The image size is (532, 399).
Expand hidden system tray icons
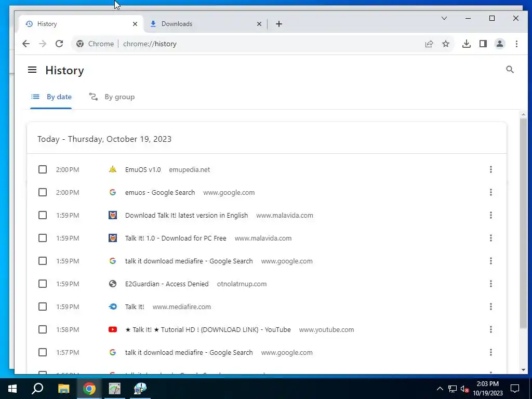pyautogui.click(x=440, y=389)
